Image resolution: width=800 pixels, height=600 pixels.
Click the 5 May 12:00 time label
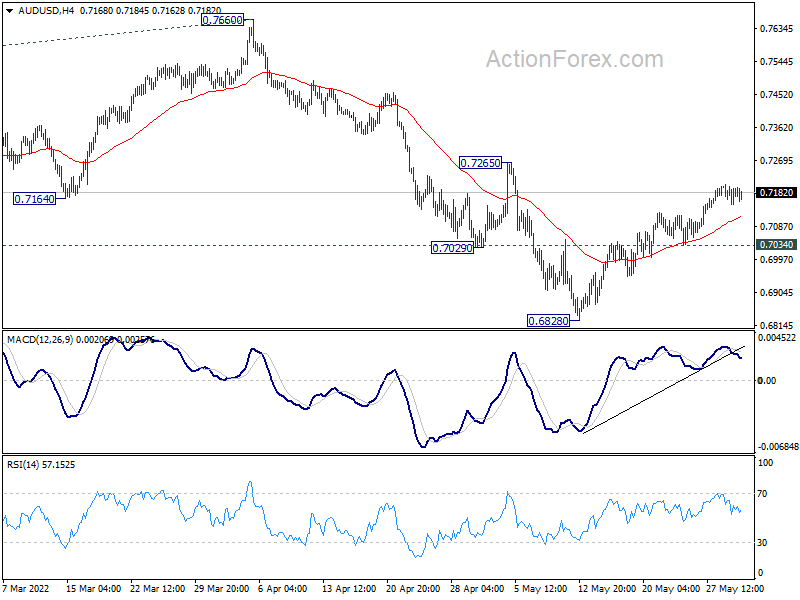[x=541, y=589]
